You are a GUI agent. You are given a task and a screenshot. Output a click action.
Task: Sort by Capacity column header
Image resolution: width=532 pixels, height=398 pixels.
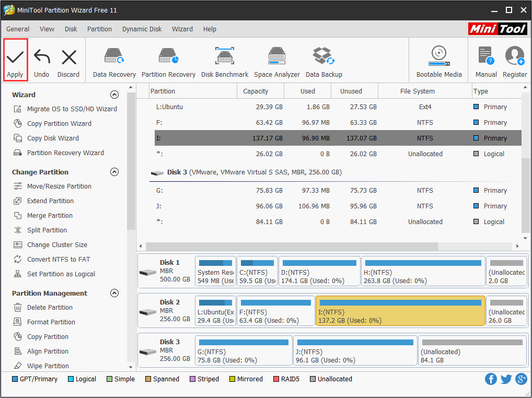(x=260, y=91)
